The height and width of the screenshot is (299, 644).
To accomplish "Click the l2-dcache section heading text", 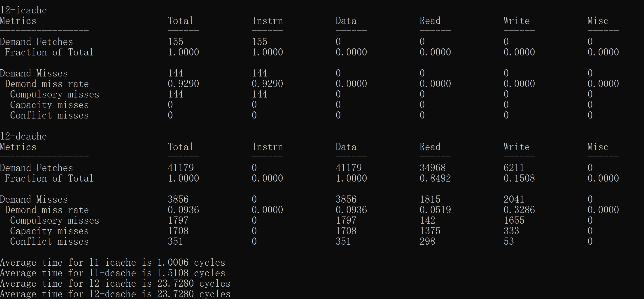I will (x=23, y=136).
